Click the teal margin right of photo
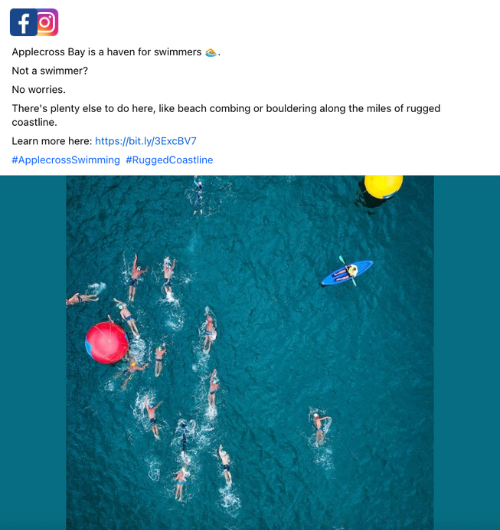The height and width of the screenshot is (530, 500). [467, 353]
